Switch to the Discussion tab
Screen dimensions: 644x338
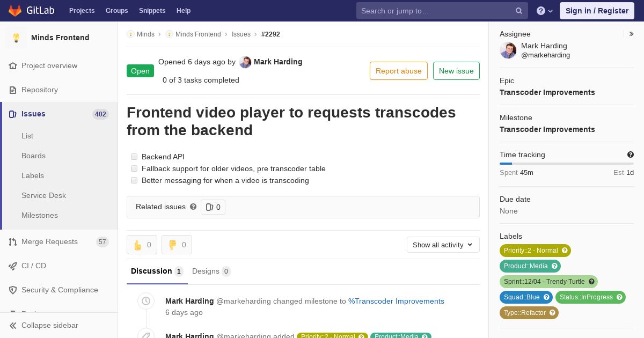click(x=157, y=271)
